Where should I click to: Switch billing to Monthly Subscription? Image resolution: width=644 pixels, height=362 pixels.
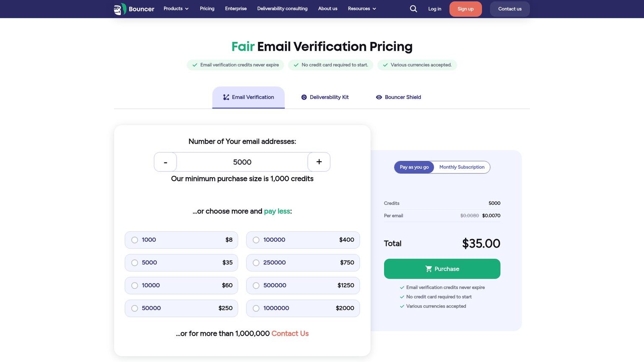[462, 167]
